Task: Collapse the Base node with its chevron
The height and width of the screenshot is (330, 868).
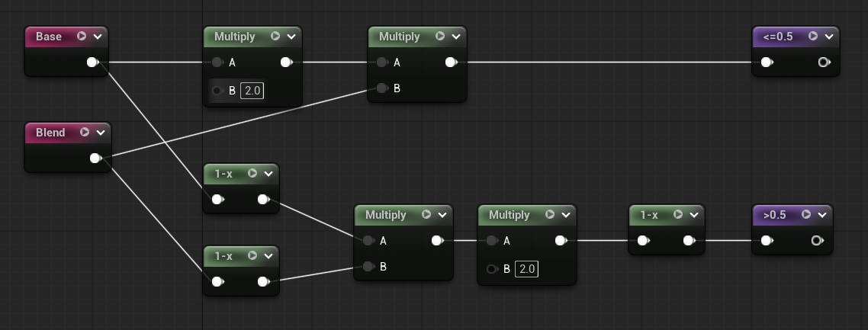Action: (98, 37)
